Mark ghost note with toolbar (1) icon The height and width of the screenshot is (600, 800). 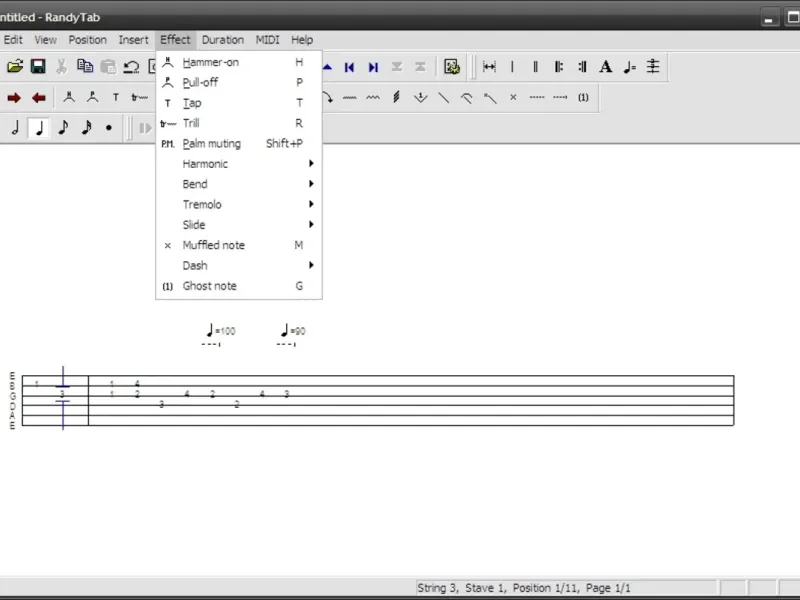583,97
